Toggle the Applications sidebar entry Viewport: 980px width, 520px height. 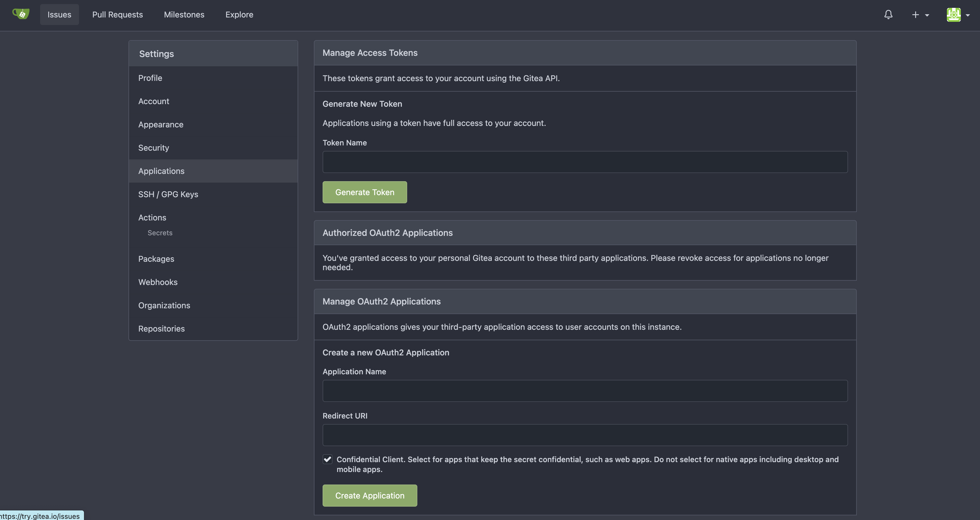(161, 171)
